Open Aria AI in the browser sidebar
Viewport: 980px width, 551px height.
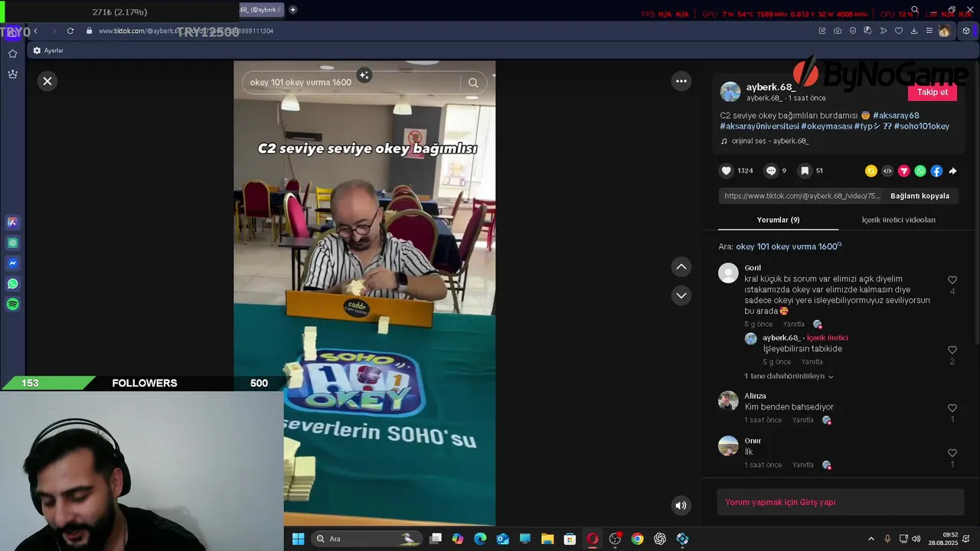pos(12,223)
